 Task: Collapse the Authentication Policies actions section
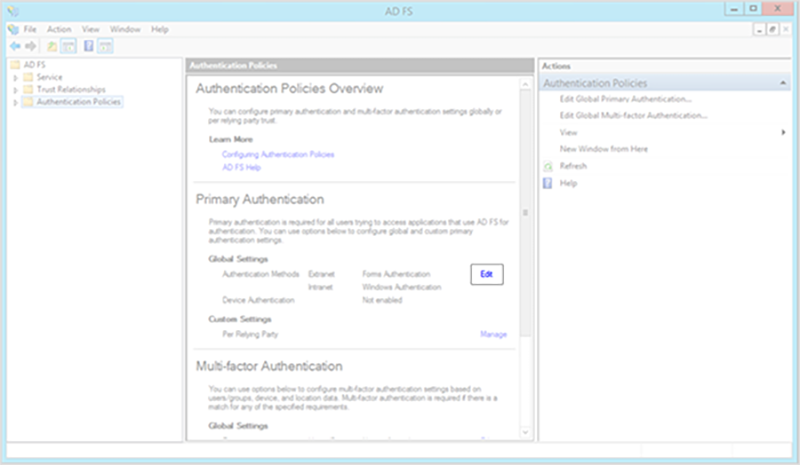(x=783, y=83)
